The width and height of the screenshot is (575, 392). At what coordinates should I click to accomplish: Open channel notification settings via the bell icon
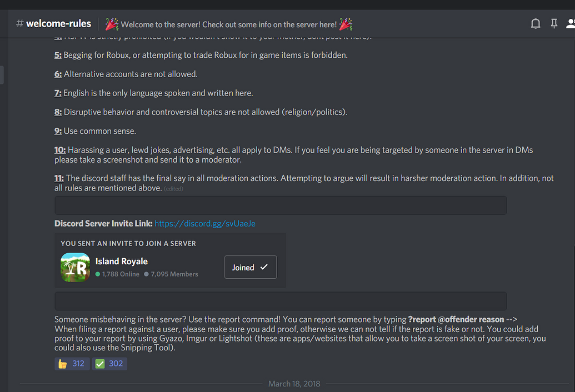click(535, 23)
